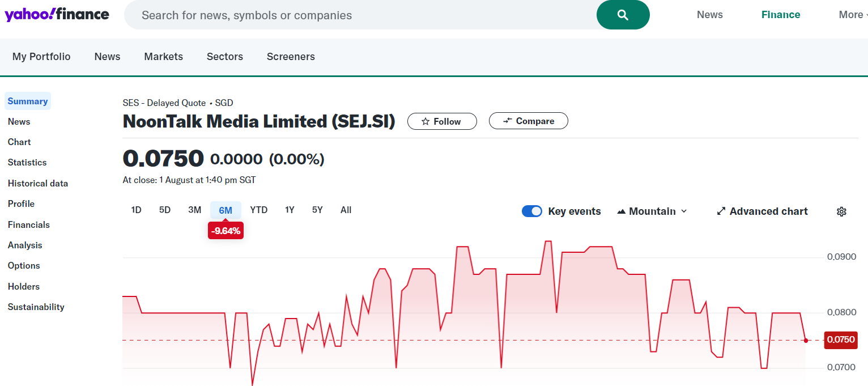Toggle the Key events switch

(532, 211)
